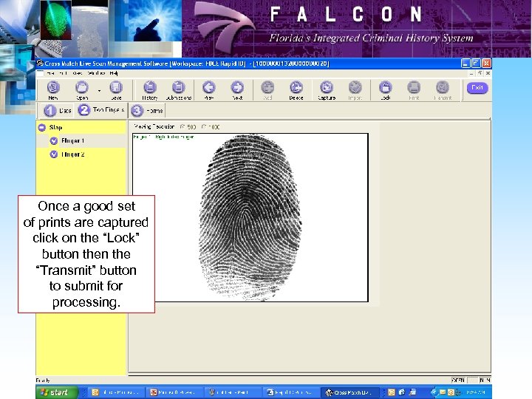Click the New record toolbar icon
Image resolution: width=532 pixels, height=399 pixels.
pos(53,88)
